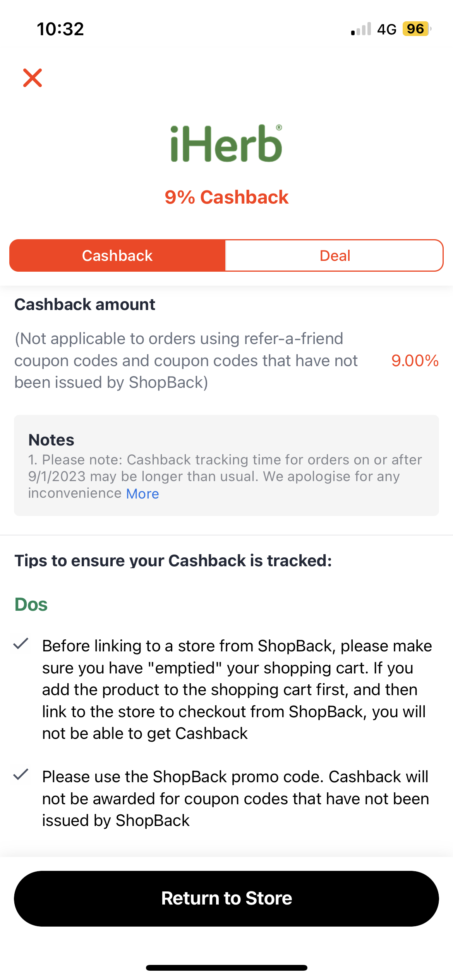Tap the iHerb logo

[x=226, y=143]
